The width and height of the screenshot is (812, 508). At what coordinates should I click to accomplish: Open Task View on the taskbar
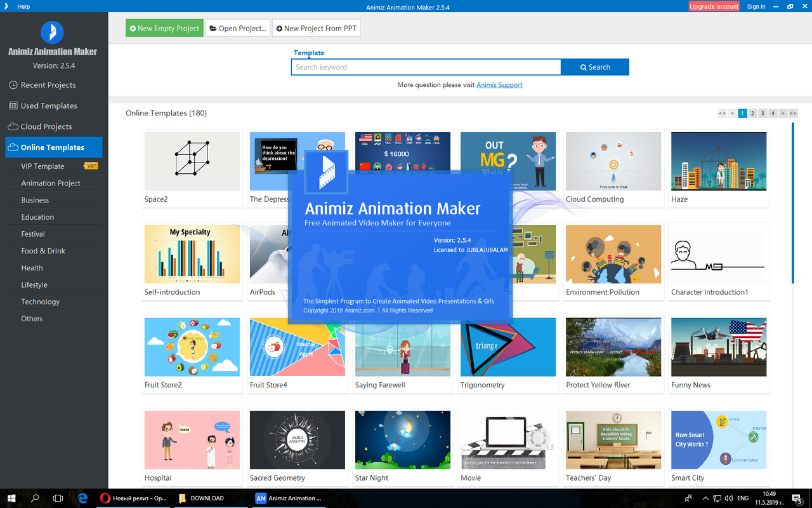pyautogui.click(x=58, y=498)
